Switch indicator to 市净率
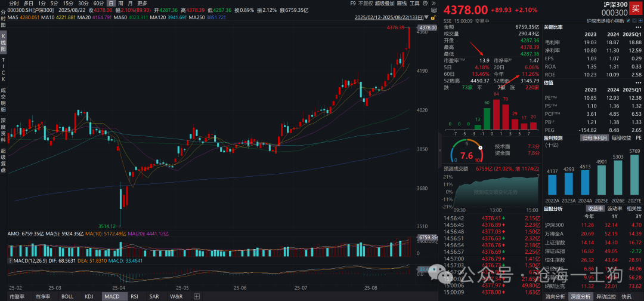644x301 pixels. [43, 296]
